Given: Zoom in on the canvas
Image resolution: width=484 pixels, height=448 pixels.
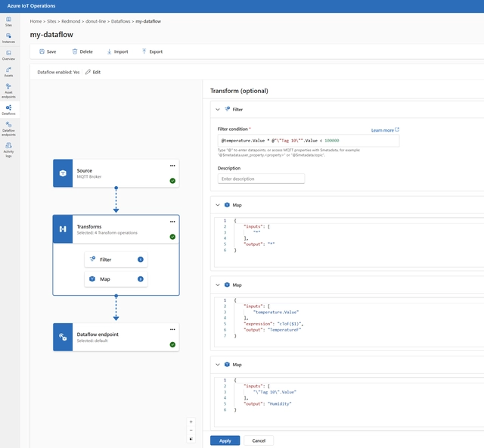Looking at the screenshot, I should (191, 422).
